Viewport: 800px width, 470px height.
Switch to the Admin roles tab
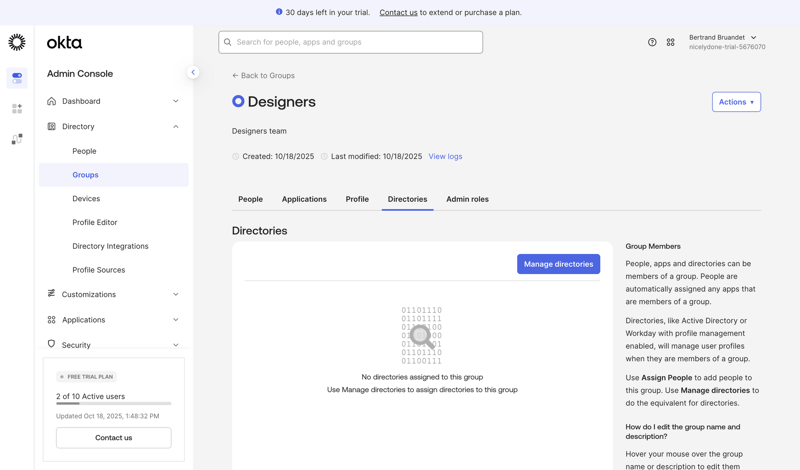pyautogui.click(x=467, y=199)
